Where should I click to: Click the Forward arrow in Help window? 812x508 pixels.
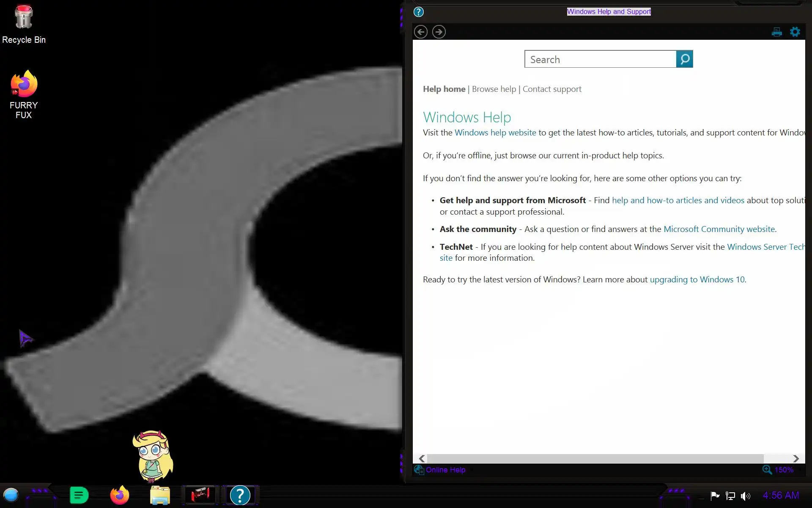click(x=439, y=32)
